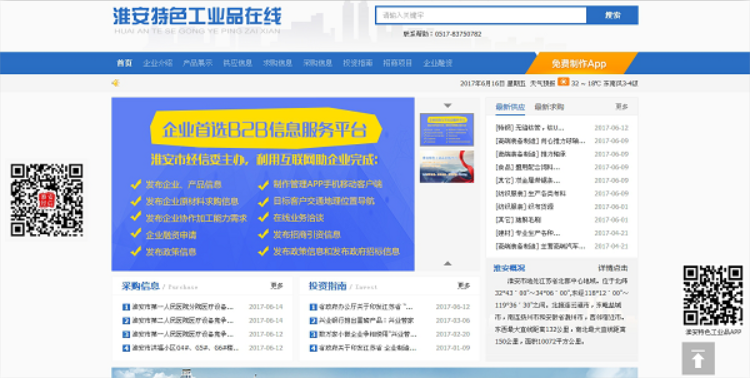
Task: Click the 搜索 search button
Action: point(612,15)
